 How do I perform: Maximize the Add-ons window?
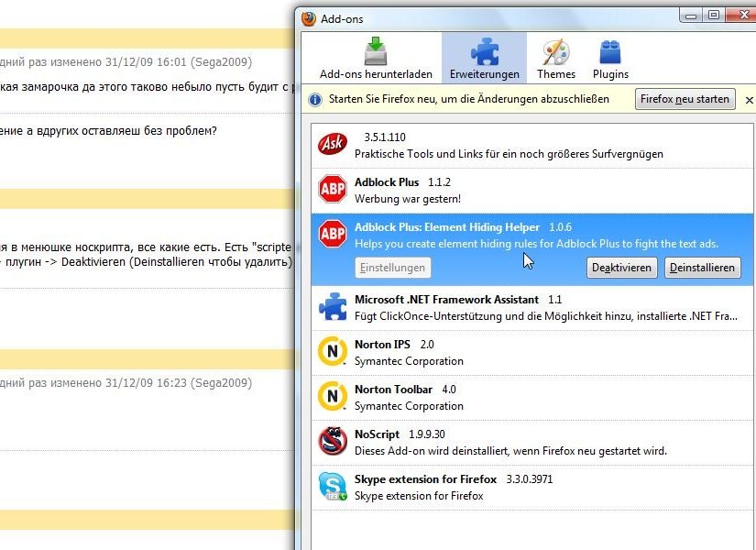[714, 16]
